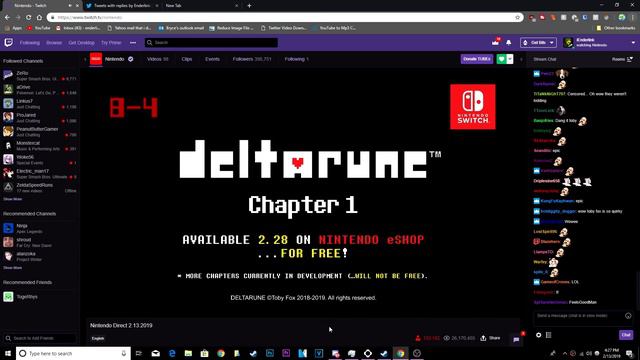Open the emote picker smiley in chat
640x360 pixels.
(x=628, y=316)
